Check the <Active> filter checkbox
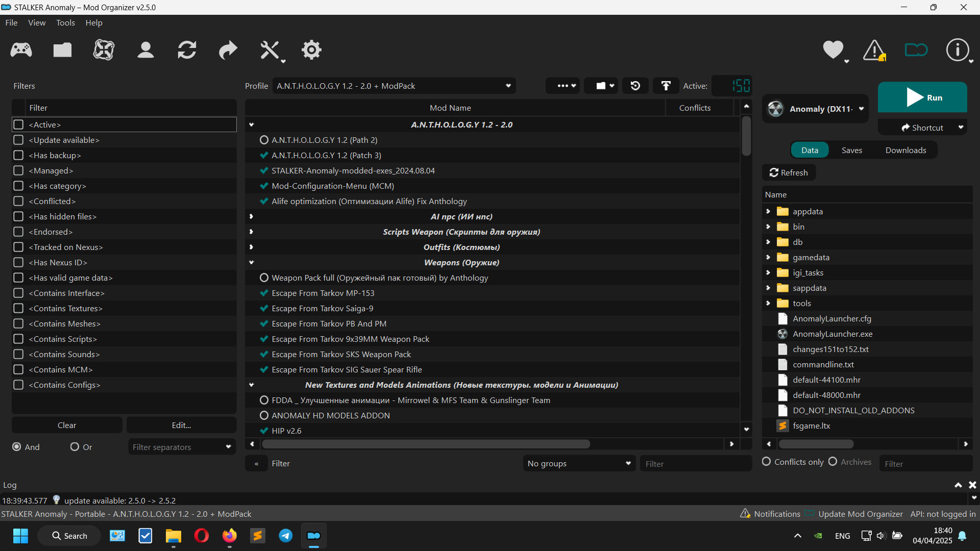This screenshot has height=551, width=980. [x=18, y=124]
